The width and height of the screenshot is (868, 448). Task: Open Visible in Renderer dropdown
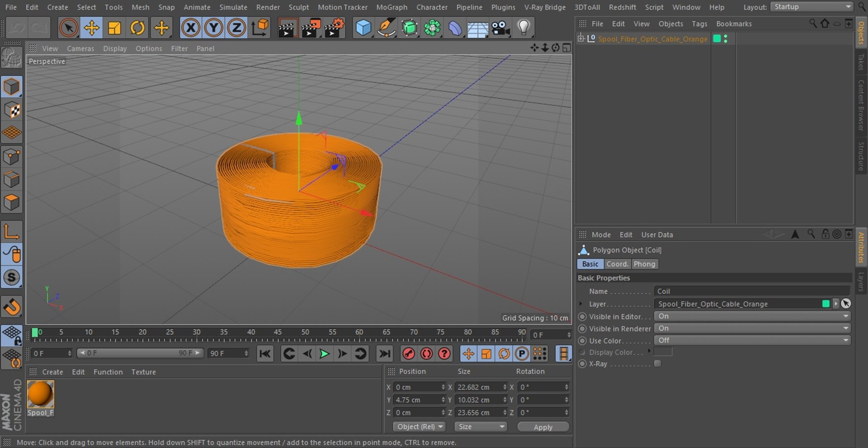(753, 328)
